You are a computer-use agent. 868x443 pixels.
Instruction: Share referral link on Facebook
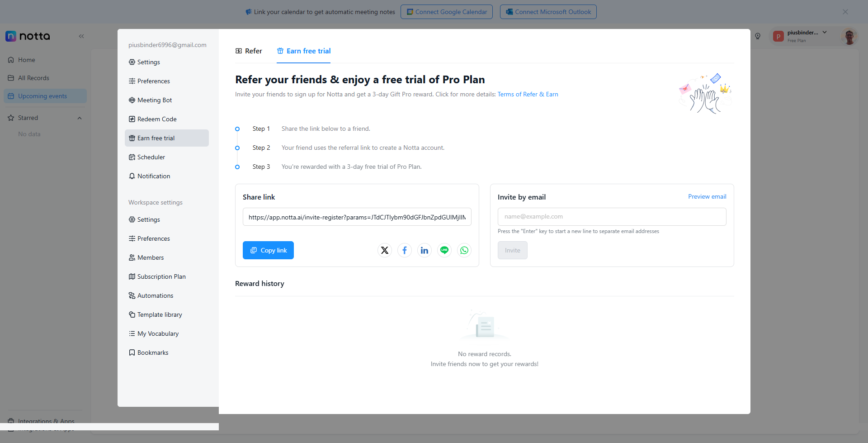click(405, 250)
